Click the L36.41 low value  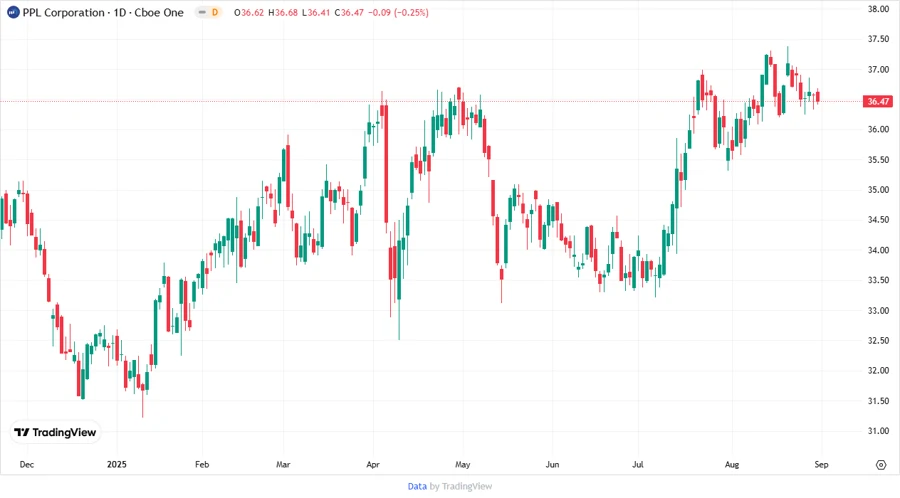pos(316,13)
